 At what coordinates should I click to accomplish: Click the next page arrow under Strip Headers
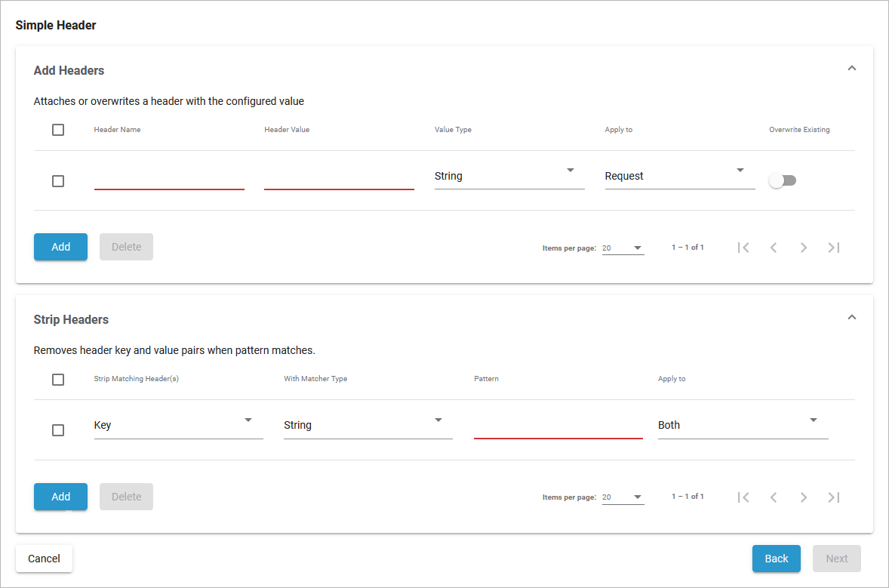pos(803,497)
